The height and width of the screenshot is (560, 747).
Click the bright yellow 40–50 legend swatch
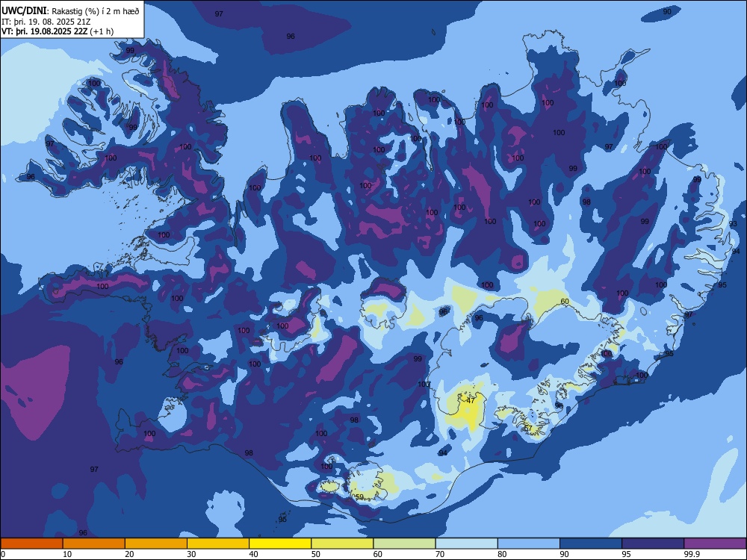click(x=280, y=544)
